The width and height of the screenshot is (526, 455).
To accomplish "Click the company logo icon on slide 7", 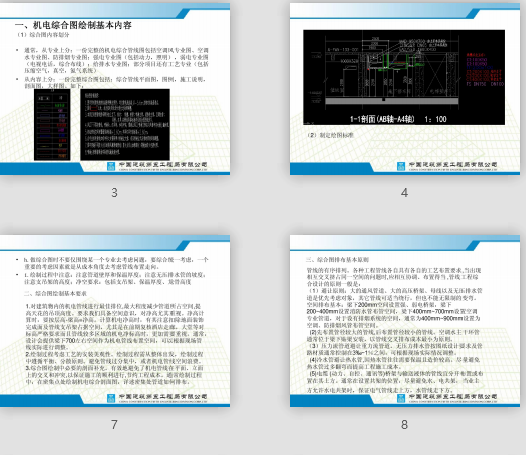I will (x=111, y=398).
